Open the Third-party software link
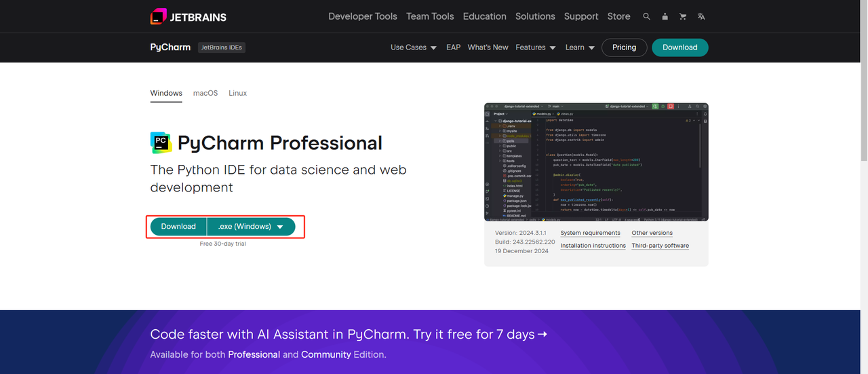This screenshot has height=374, width=868. pos(660,246)
